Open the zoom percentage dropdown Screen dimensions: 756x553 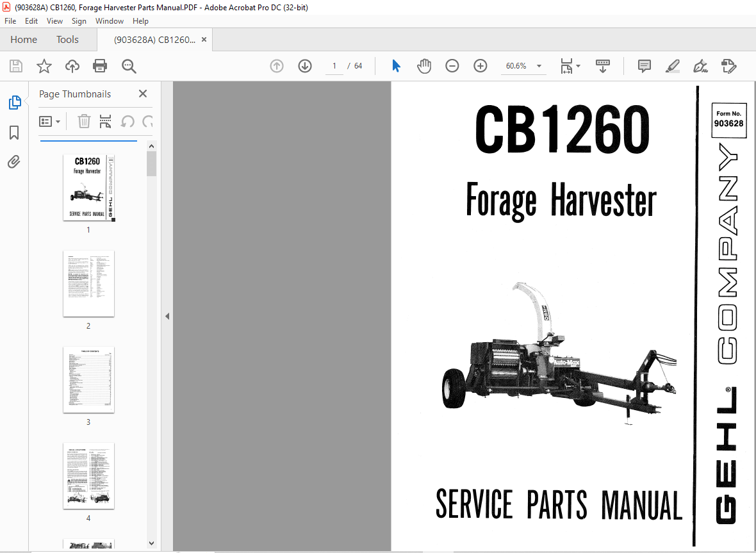[x=539, y=65]
